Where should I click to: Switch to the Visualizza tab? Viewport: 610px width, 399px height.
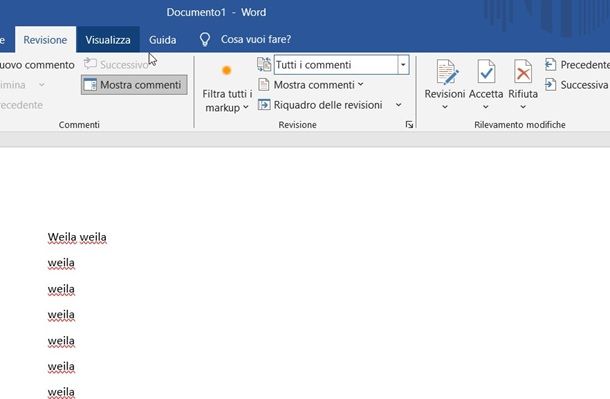coord(108,40)
